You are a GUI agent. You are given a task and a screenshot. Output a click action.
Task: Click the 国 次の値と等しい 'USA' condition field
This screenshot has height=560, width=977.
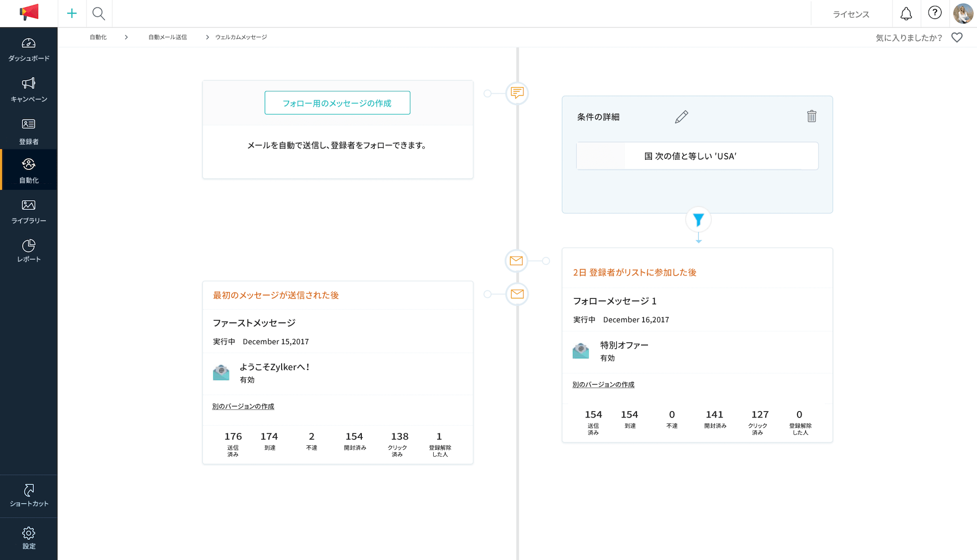[697, 156]
